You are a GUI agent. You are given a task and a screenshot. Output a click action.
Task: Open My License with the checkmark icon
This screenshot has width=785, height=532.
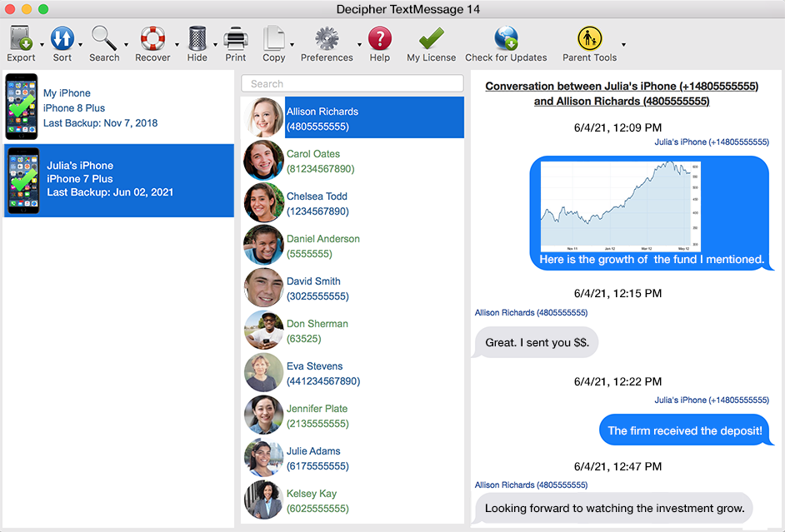point(430,37)
